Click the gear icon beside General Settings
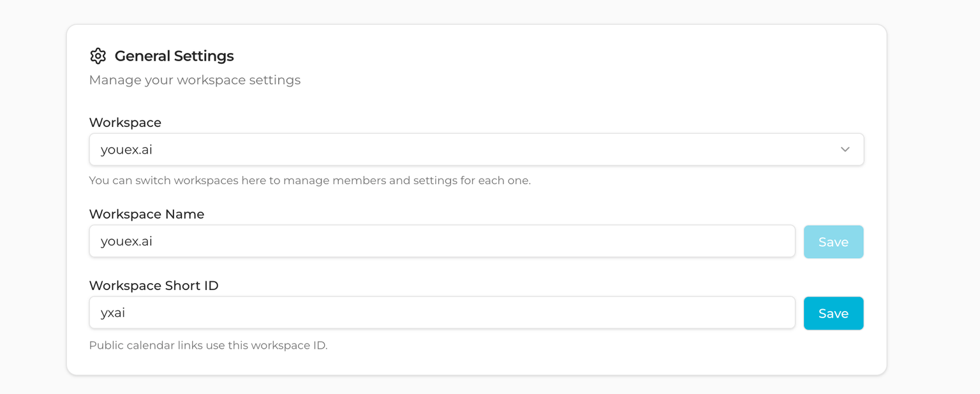The height and width of the screenshot is (394, 980). click(98, 56)
